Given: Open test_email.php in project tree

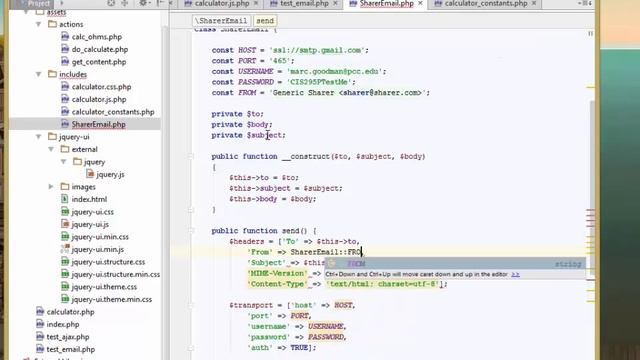Looking at the screenshot, I should click(x=71, y=349).
